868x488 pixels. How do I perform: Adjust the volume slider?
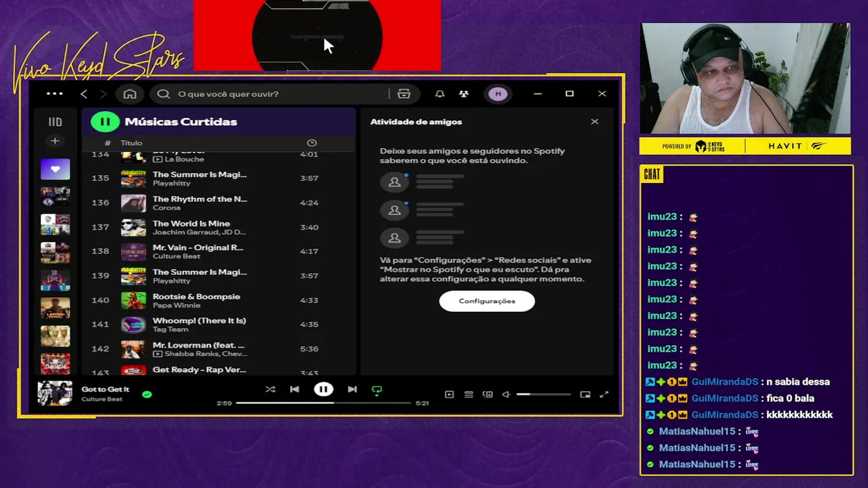tap(543, 394)
